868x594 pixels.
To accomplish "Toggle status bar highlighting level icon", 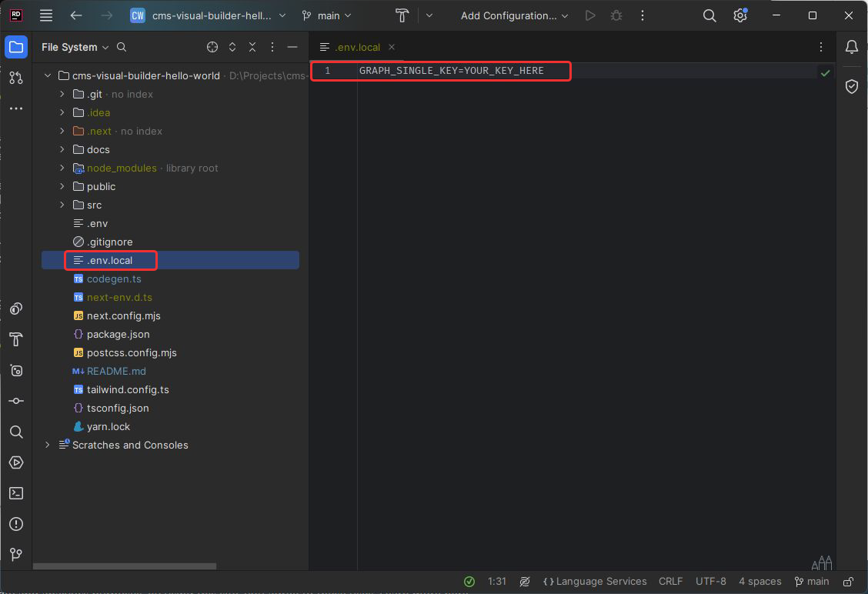I will 525,581.
